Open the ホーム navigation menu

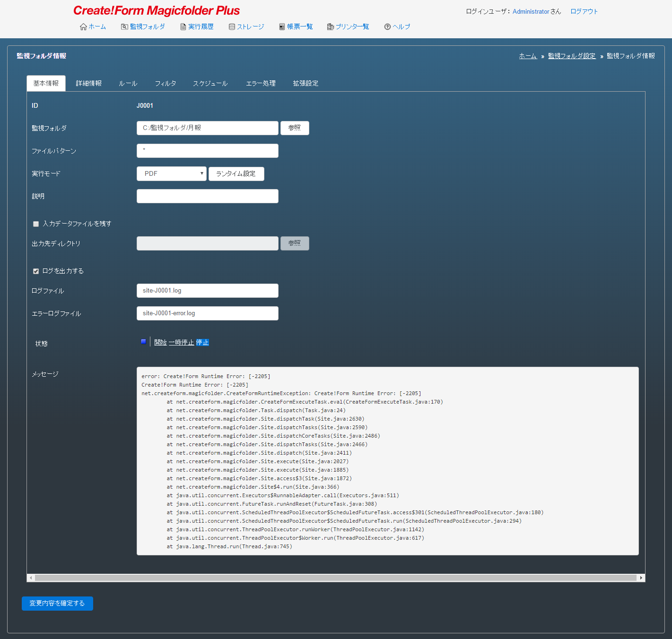tap(93, 27)
